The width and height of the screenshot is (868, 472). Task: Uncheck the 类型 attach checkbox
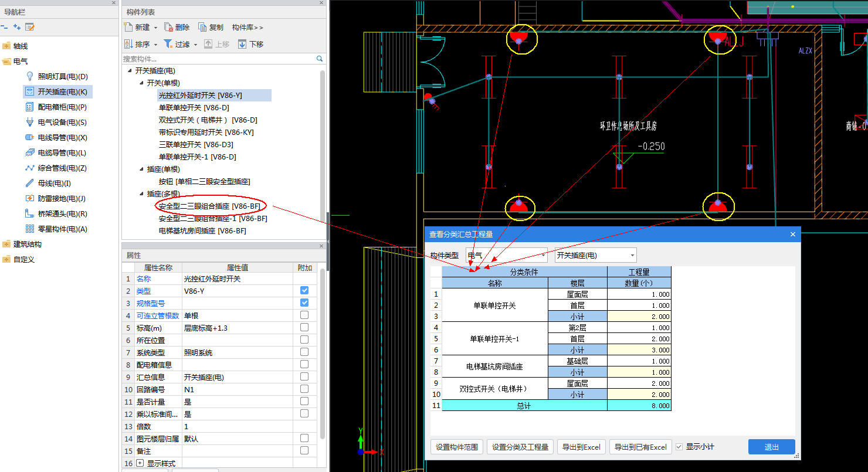pos(304,290)
